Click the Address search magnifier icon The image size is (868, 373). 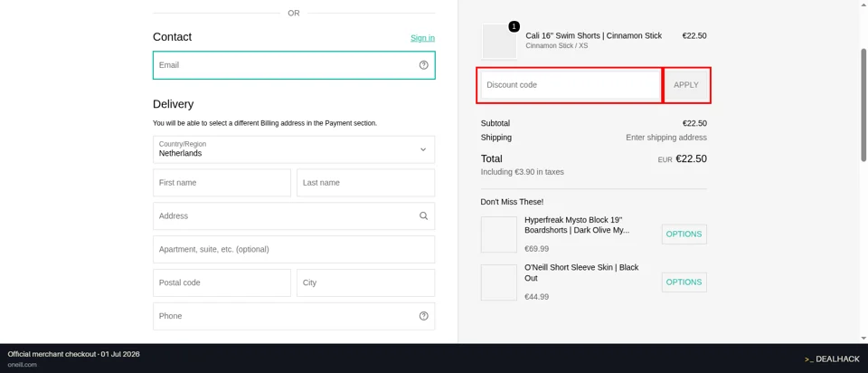(x=423, y=216)
